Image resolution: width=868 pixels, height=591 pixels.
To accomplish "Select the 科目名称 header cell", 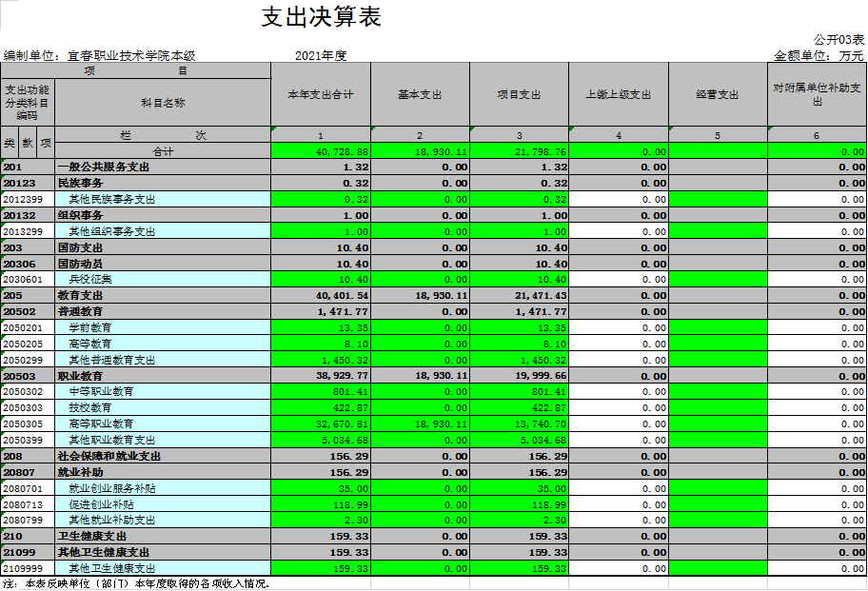I will 163,103.
